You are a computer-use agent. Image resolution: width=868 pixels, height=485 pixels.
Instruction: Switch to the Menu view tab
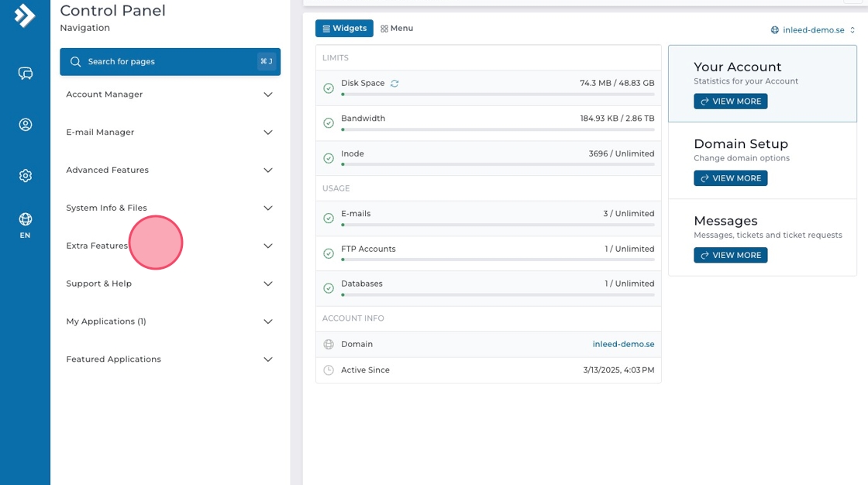[x=397, y=29]
